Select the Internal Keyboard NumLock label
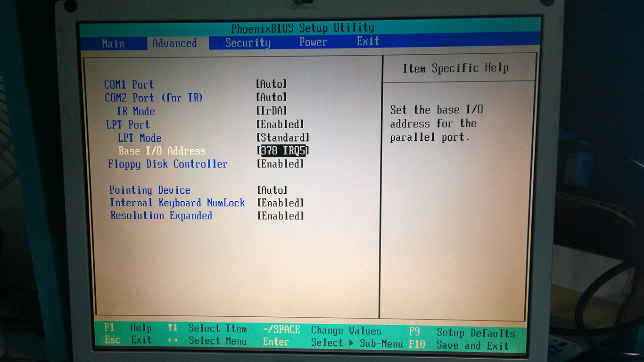 177,203
